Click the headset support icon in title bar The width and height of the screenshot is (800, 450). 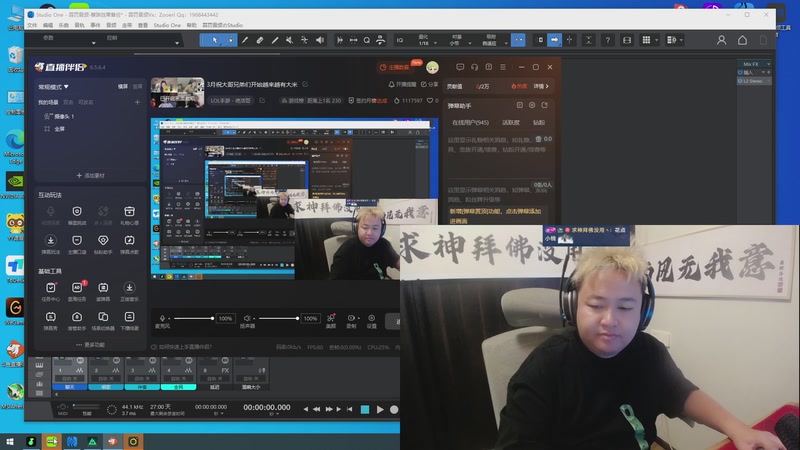point(474,67)
